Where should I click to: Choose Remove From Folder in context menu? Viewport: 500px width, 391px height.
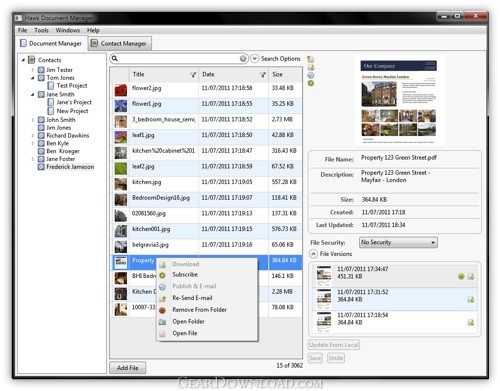199,310
